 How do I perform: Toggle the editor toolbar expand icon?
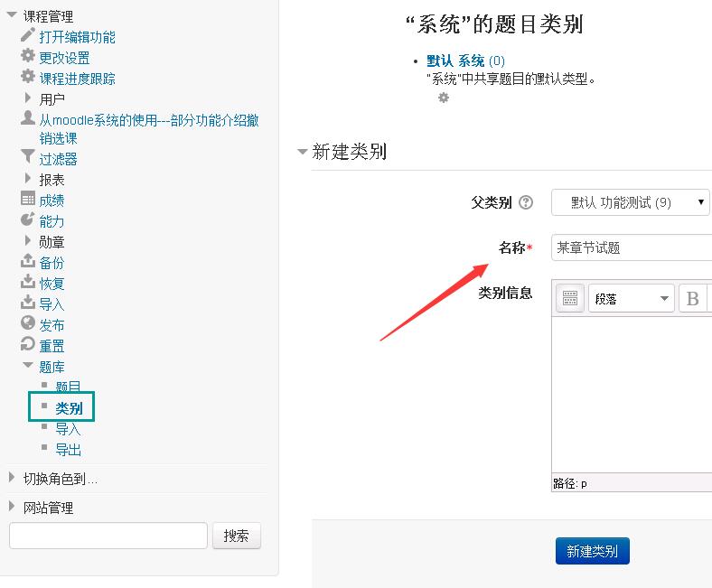coord(570,298)
